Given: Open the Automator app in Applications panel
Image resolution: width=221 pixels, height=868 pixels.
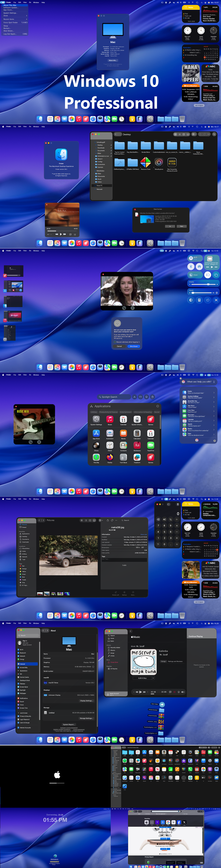Looking at the screenshot, I should coord(110,433).
